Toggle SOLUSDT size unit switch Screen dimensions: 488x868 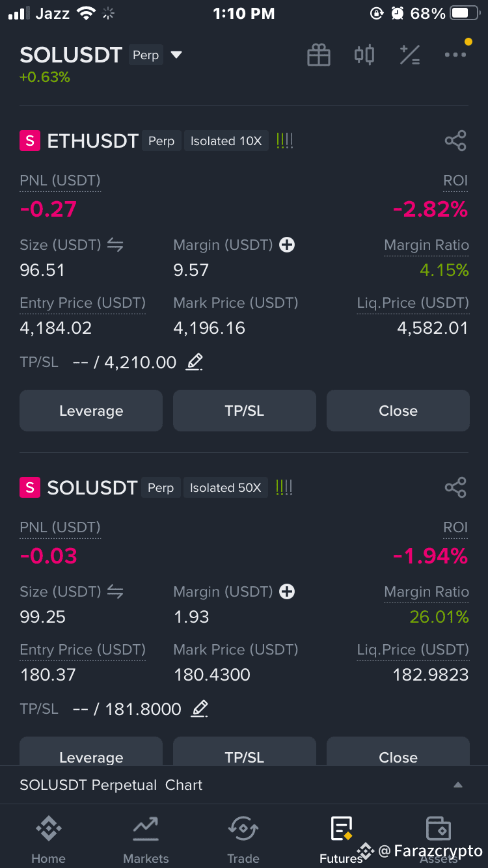115,591
